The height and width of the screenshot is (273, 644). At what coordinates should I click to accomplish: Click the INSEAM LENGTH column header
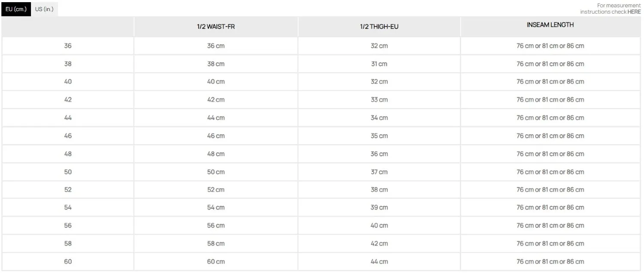pos(550,25)
